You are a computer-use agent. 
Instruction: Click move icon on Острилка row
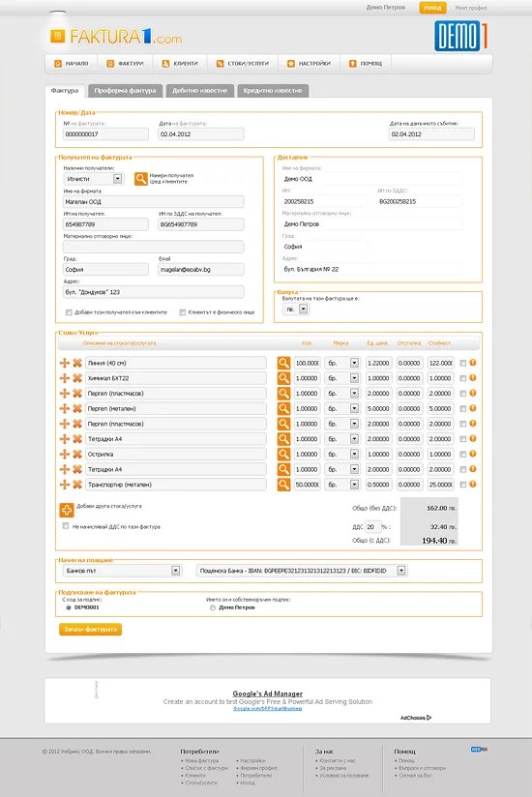pos(65,455)
